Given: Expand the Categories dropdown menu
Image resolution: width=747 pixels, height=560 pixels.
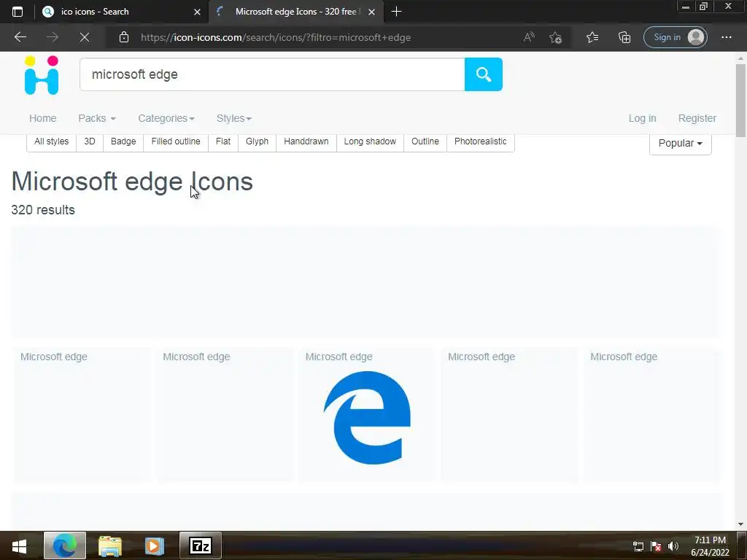Looking at the screenshot, I should [x=166, y=118].
